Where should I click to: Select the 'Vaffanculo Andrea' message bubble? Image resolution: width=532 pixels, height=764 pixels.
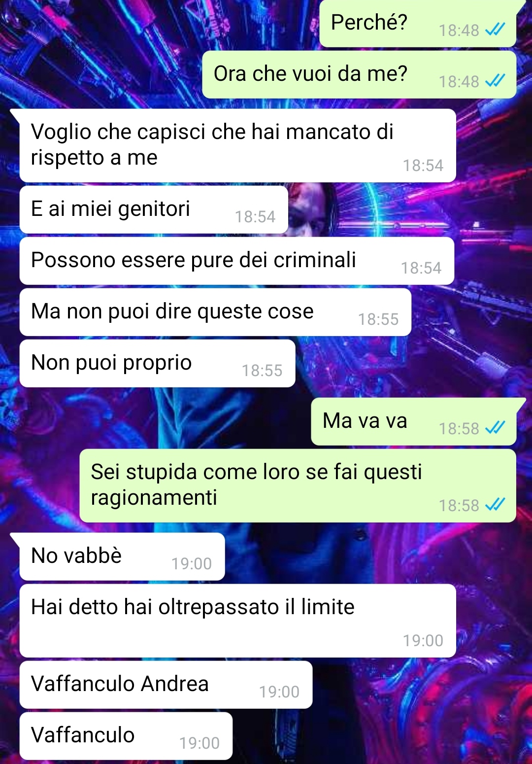point(166,685)
